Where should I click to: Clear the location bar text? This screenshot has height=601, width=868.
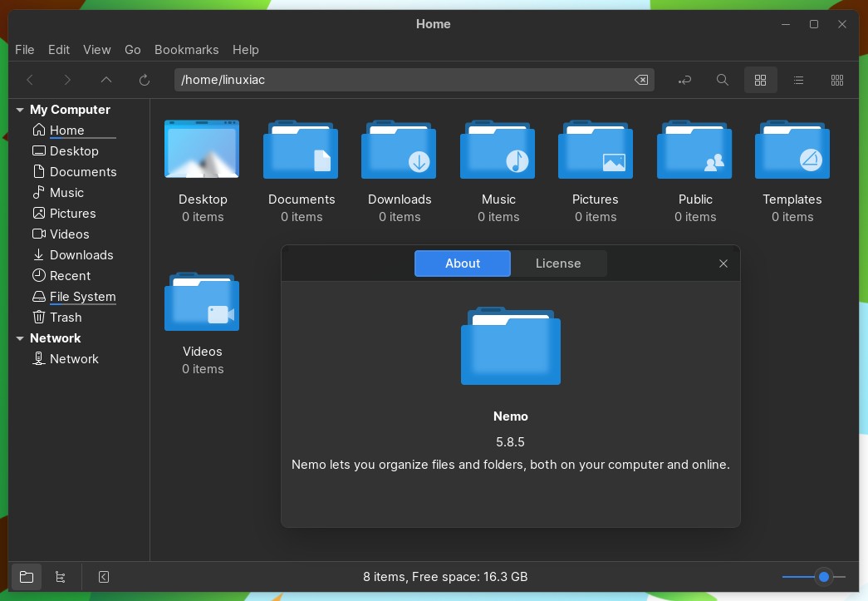641,80
